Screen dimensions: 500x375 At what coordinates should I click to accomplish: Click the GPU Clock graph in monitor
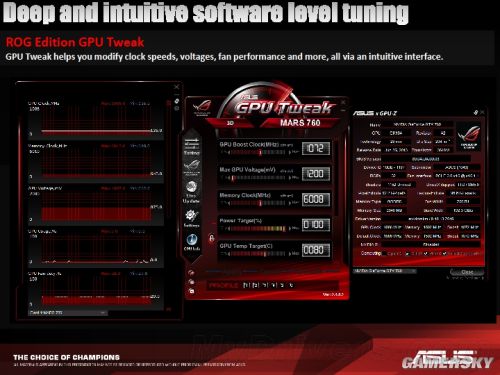click(96, 120)
